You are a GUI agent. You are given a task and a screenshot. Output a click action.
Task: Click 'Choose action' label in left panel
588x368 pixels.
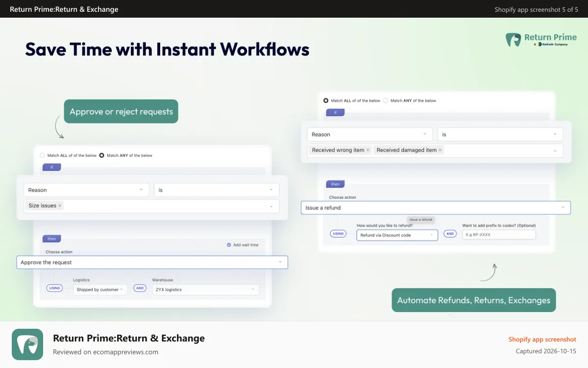pos(59,252)
